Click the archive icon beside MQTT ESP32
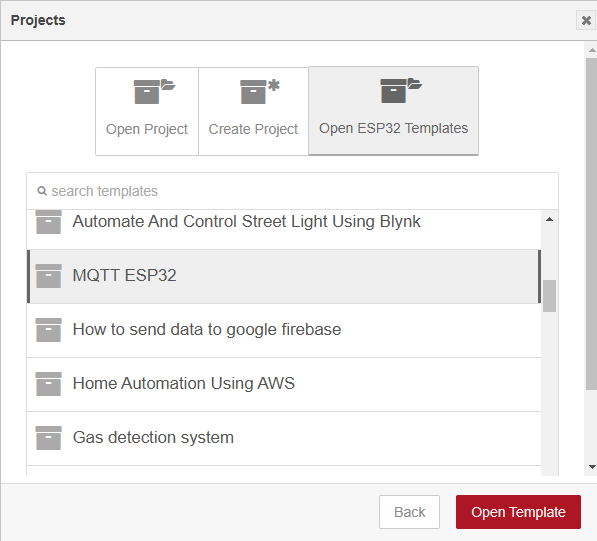 (x=48, y=276)
